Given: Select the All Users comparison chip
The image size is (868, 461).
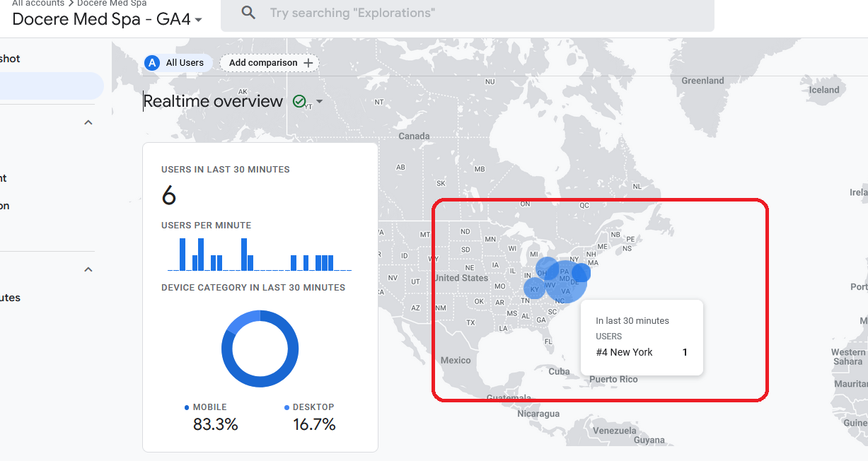Looking at the screenshot, I should click(x=178, y=63).
